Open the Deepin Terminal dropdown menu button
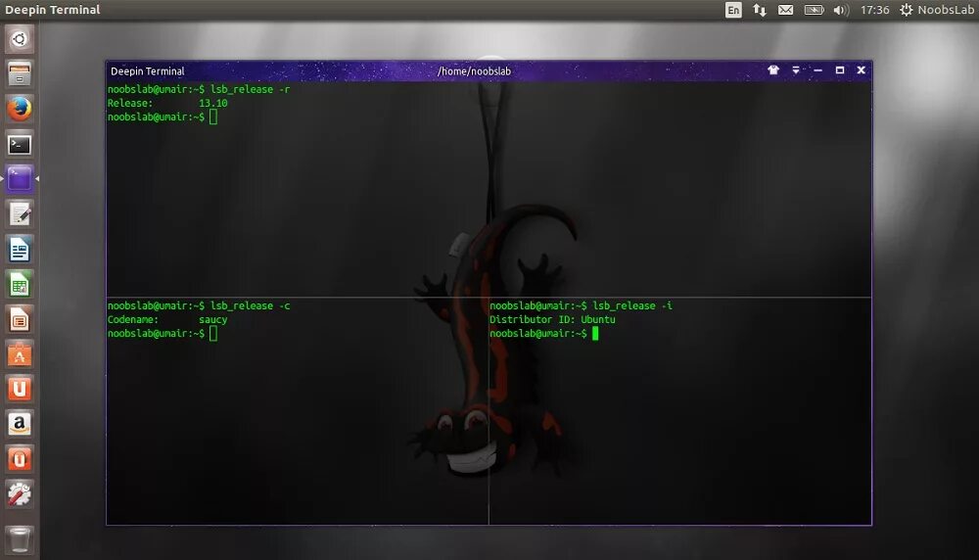This screenshot has width=979, height=560. (x=795, y=70)
